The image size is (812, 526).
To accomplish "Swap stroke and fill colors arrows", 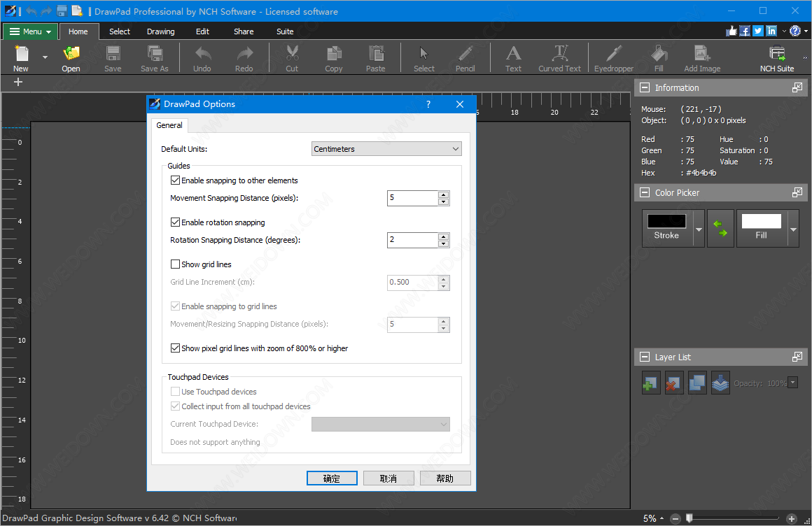I will (720, 228).
